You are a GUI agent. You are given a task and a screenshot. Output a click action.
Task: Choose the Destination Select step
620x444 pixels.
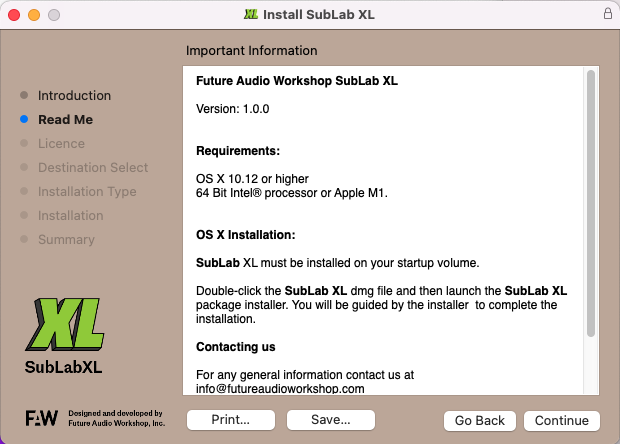click(93, 168)
